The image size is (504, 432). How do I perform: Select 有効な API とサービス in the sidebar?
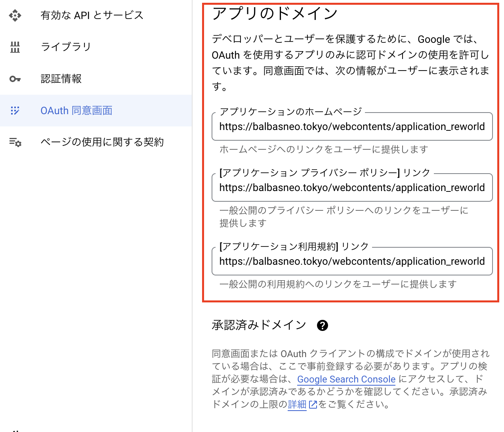tap(92, 15)
